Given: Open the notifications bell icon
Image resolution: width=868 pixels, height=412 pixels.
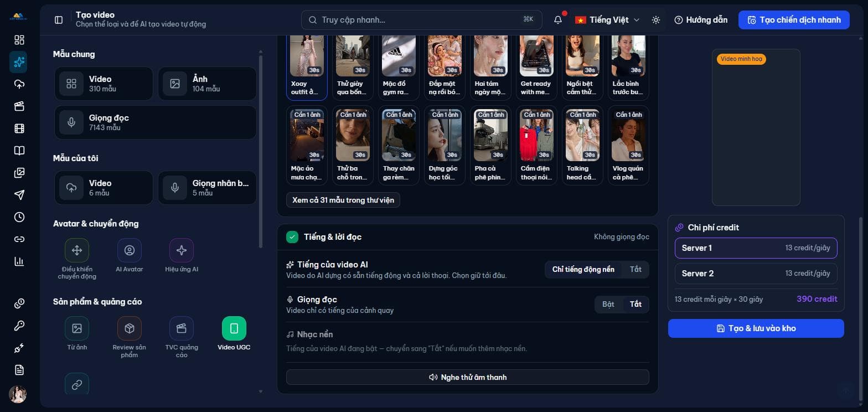Looking at the screenshot, I should pyautogui.click(x=558, y=20).
